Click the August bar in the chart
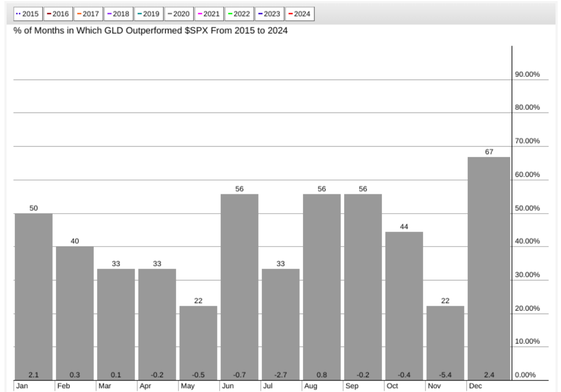 [x=322, y=287]
